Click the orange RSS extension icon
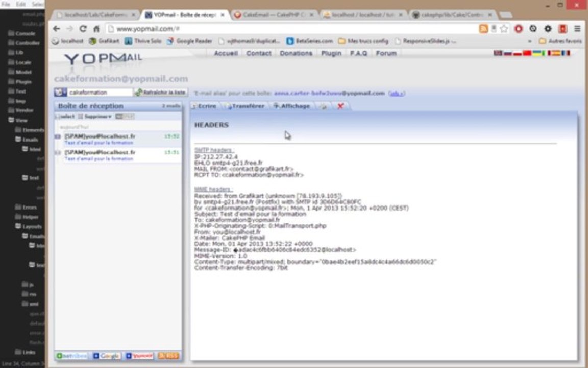 tap(484, 29)
